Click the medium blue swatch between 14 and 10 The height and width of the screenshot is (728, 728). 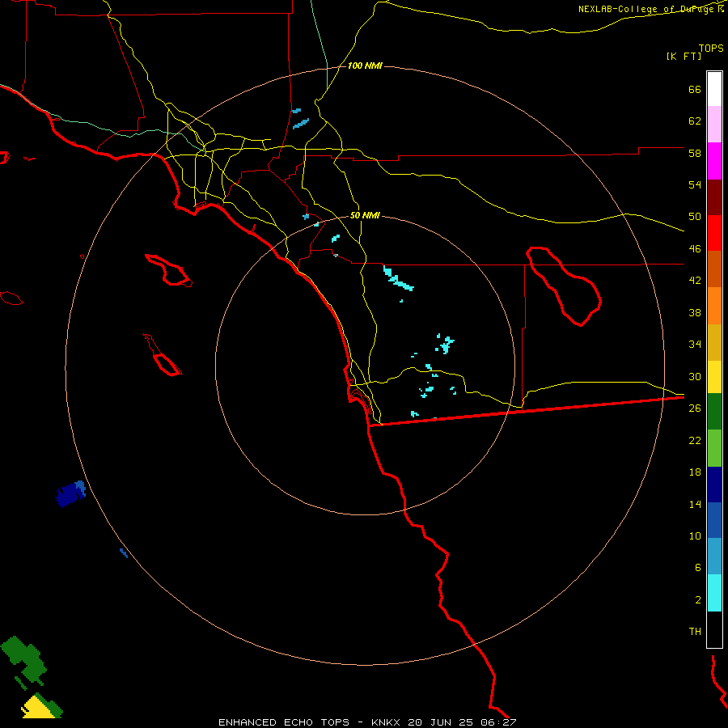click(714, 520)
